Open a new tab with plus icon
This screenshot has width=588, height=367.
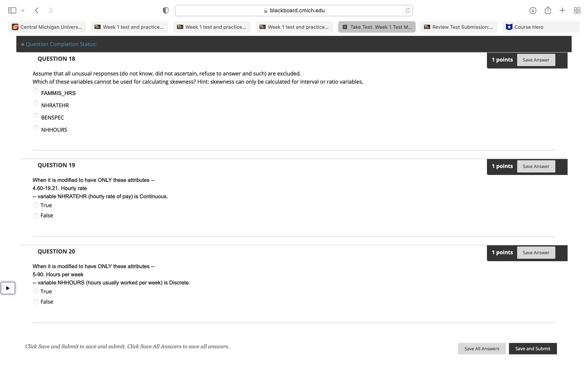pos(562,10)
